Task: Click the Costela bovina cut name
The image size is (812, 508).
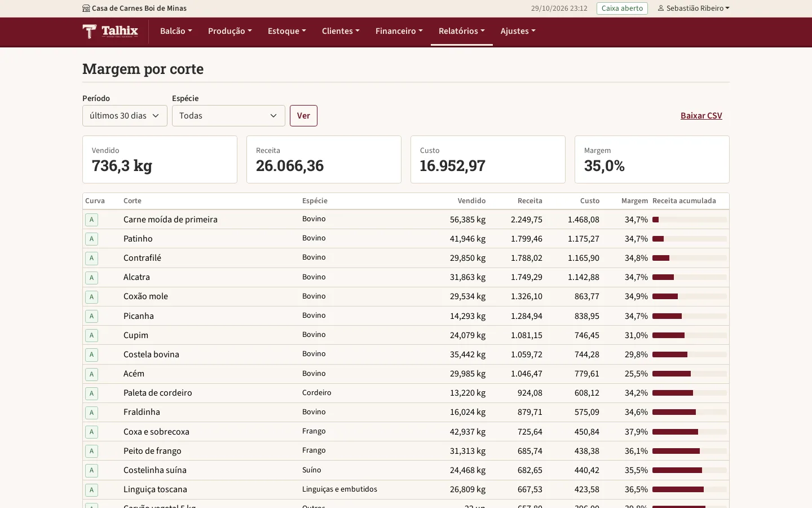Action: click(x=151, y=354)
